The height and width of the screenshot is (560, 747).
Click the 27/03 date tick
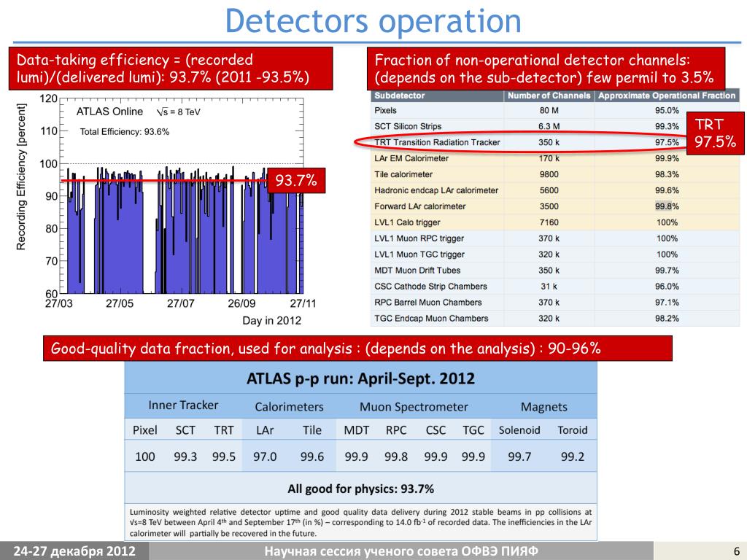click(58, 304)
